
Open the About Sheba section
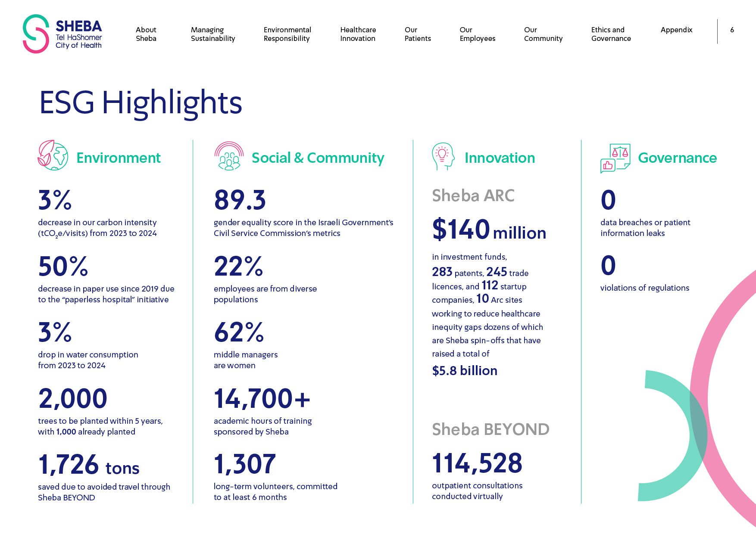tap(146, 34)
